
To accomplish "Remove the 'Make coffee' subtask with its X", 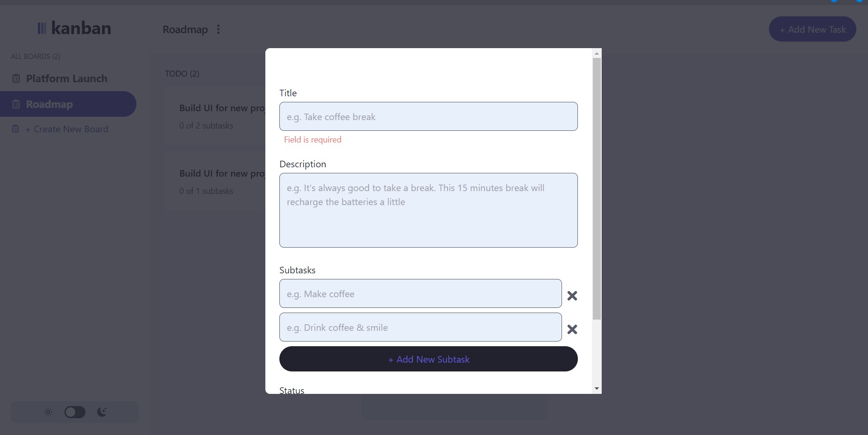I will coord(572,296).
